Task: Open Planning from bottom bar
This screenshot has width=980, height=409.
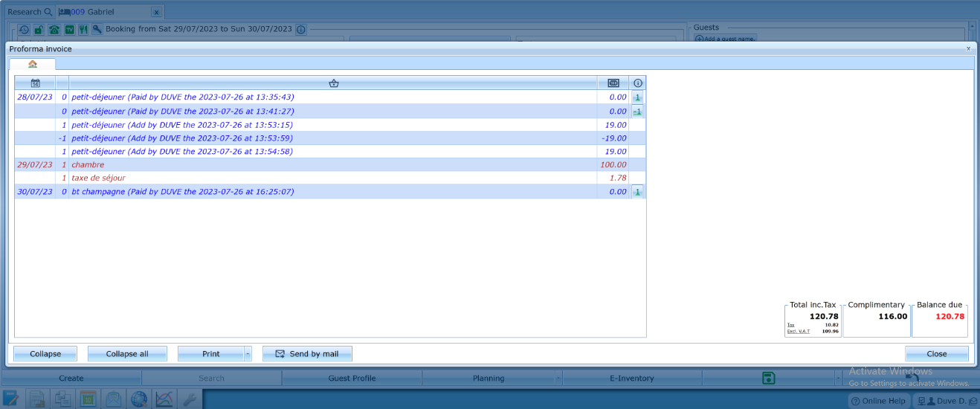Action: pos(489,378)
